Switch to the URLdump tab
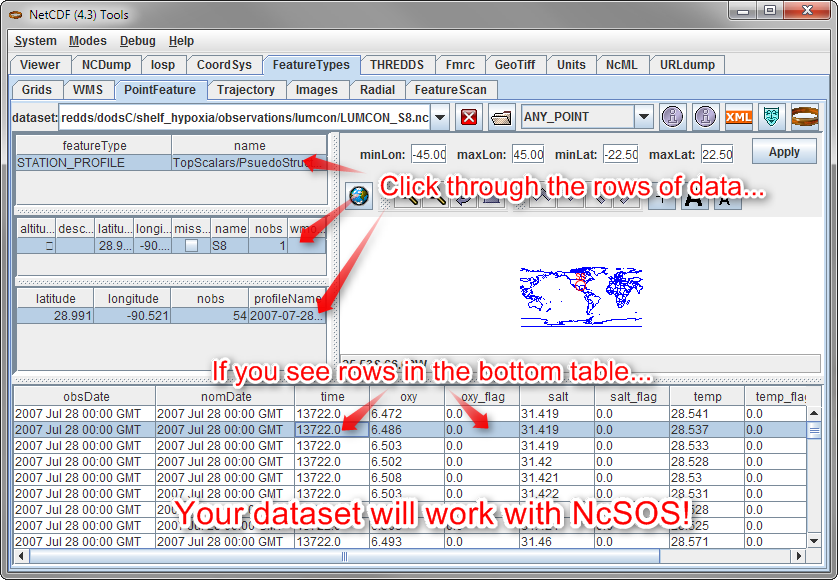 (687, 65)
